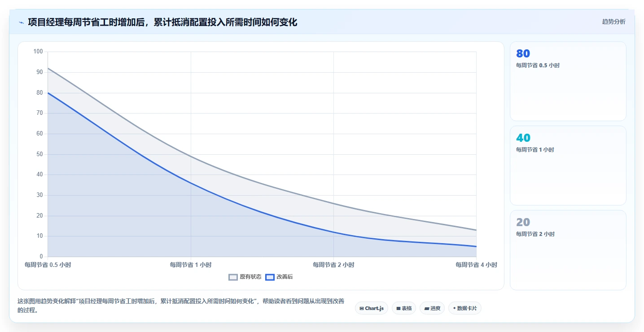Toggle the 改善后 legend entry
644x332 pixels.
(x=279, y=277)
